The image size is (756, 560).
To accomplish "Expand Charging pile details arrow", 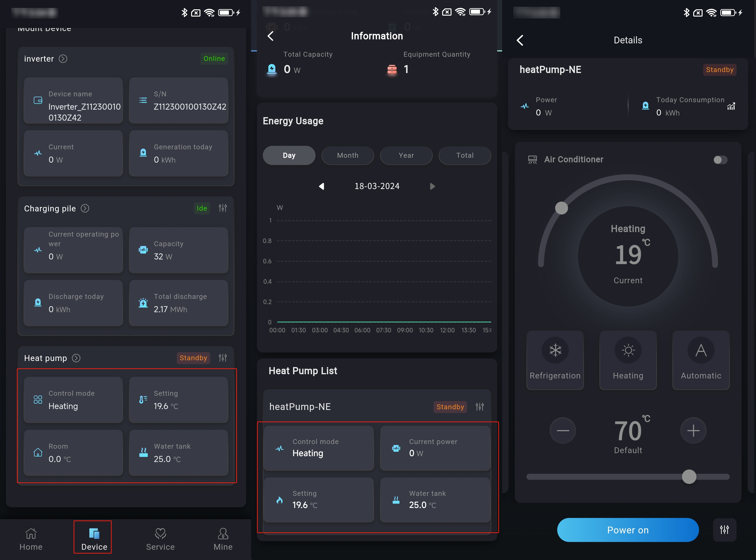I will (x=85, y=208).
